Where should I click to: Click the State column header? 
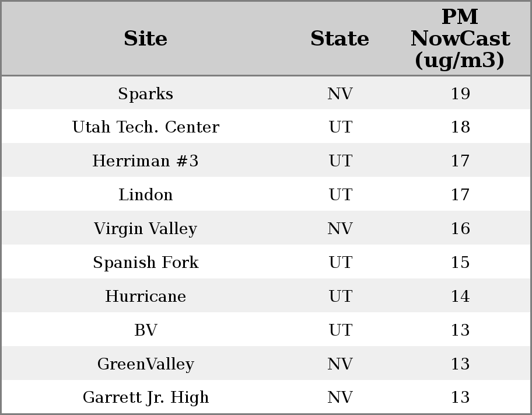tap(339, 39)
